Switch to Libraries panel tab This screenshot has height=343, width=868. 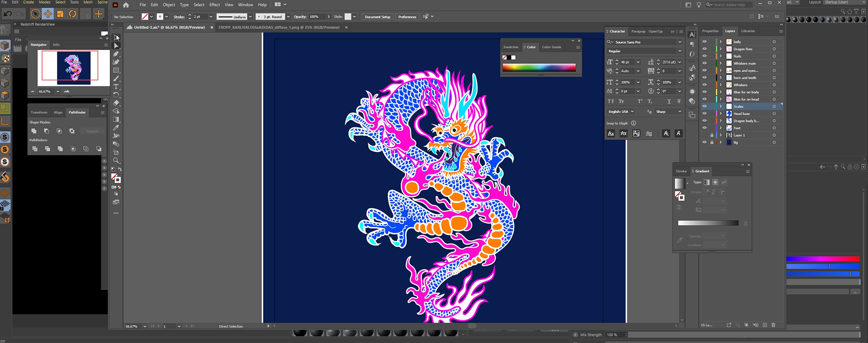tap(748, 31)
